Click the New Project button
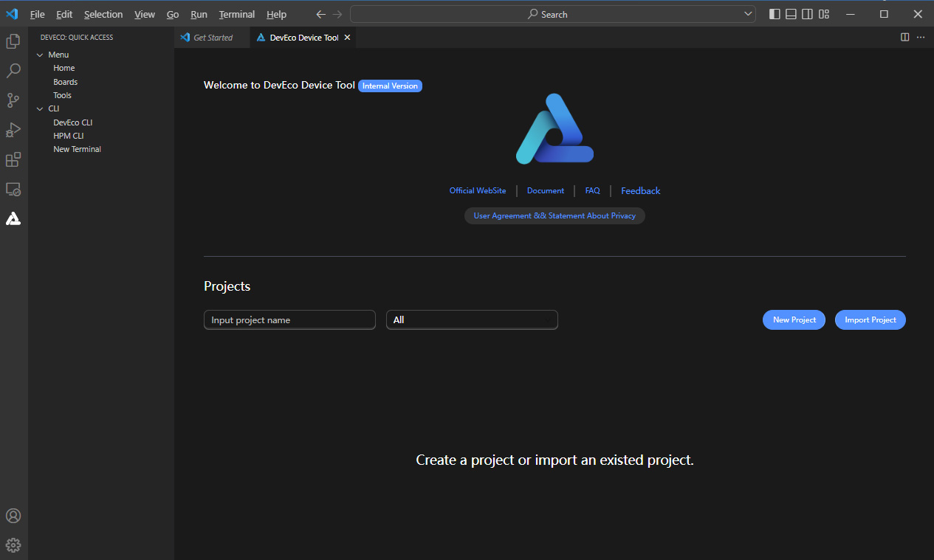Screen dimensions: 934x560 point(794,320)
